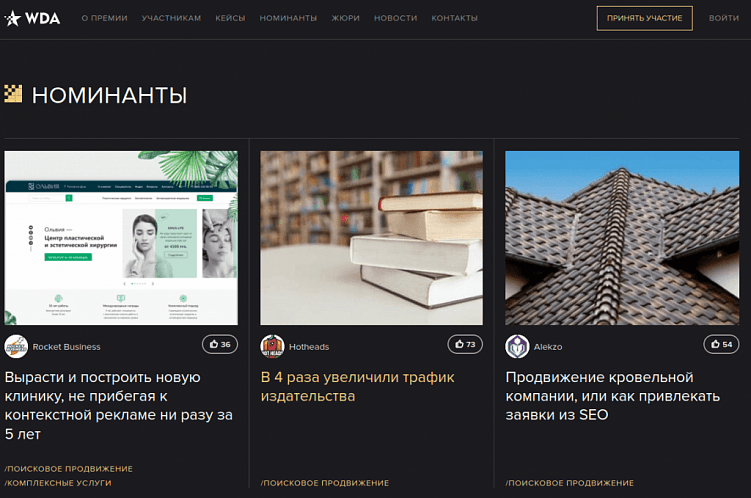The height and width of the screenshot is (498, 751).
Task: Open case 'Продвижение кровельной компании'
Action: click(613, 396)
